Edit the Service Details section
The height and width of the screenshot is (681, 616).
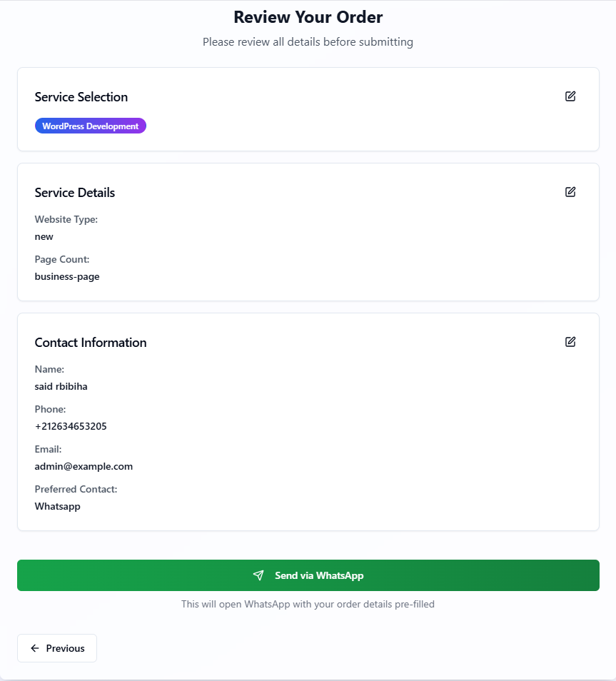coord(570,192)
